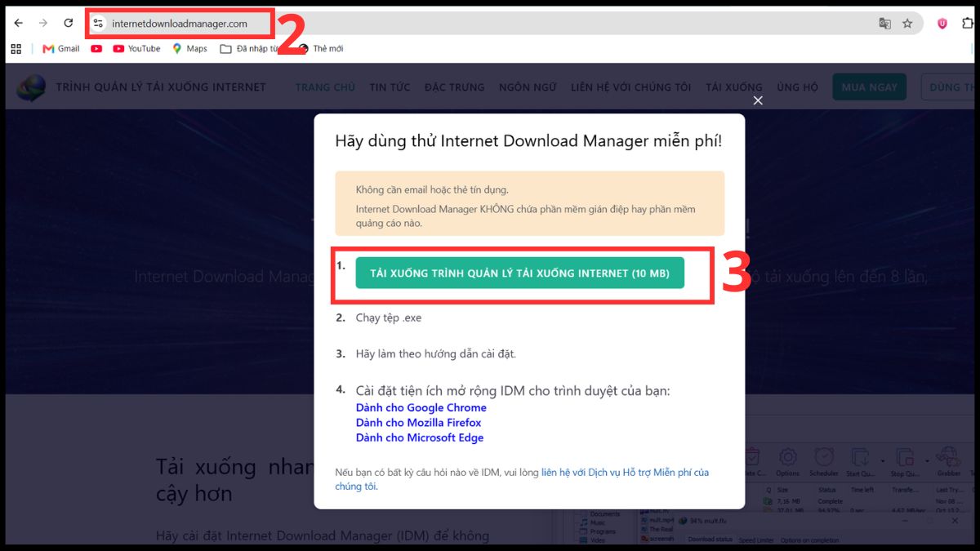Open the 'Dành cho Mozilla Firefox' extension link
This screenshot has width=980, height=551.
tap(418, 423)
